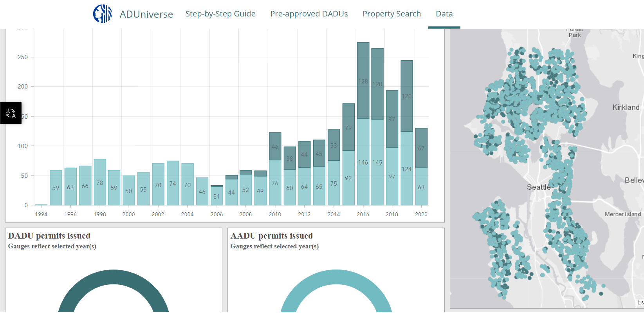Open the translate language widget
The image size is (644, 313).
[x=11, y=113]
